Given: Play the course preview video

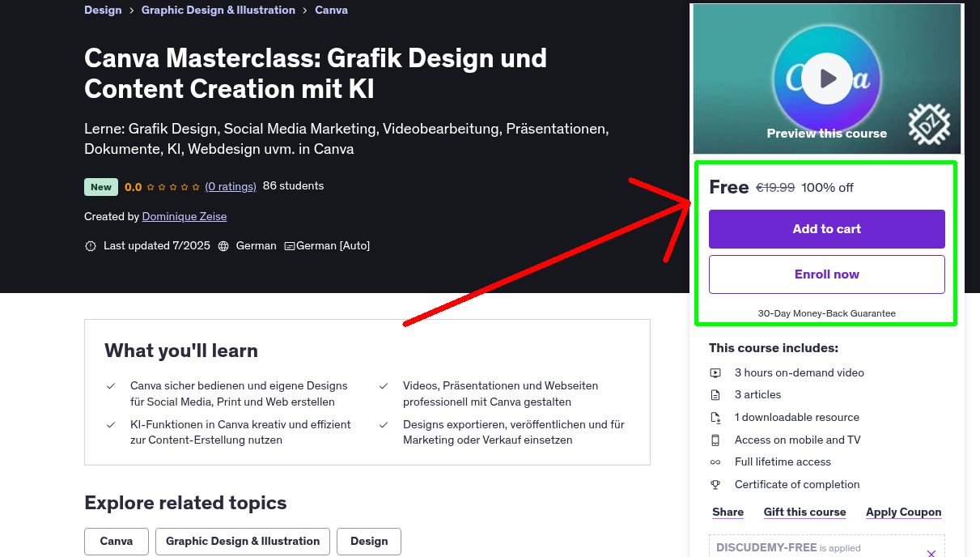Looking at the screenshot, I should pyautogui.click(x=825, y=78).
